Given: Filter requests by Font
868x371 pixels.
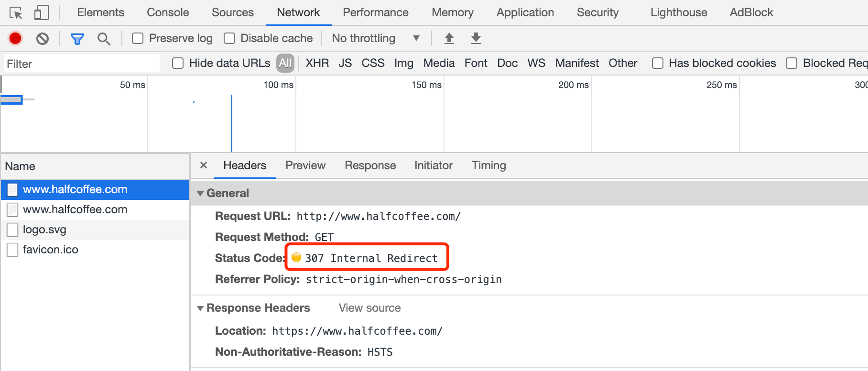Looking at the screenshot, I should pyautogui.click(x=476, y=63).
